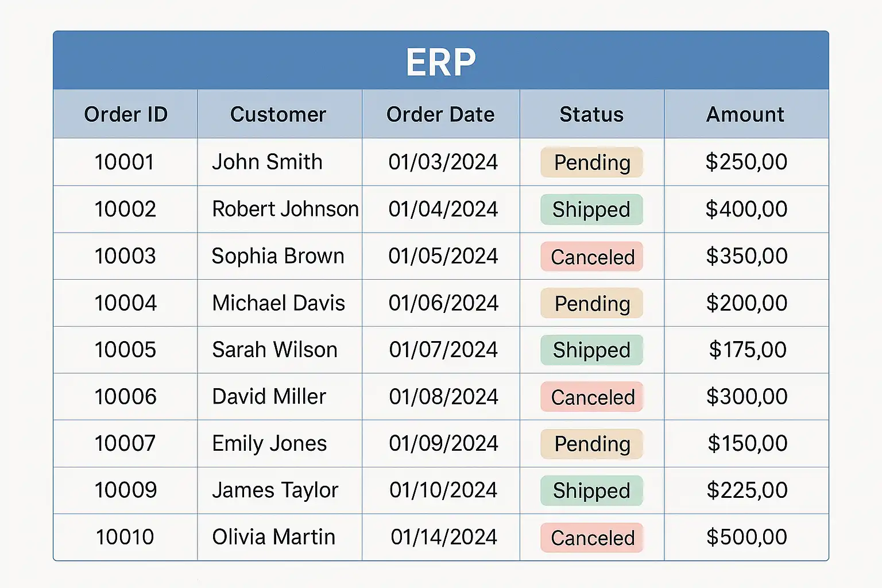
Task: Select the customer name Robert Johnson
Action: click(285, 209)
